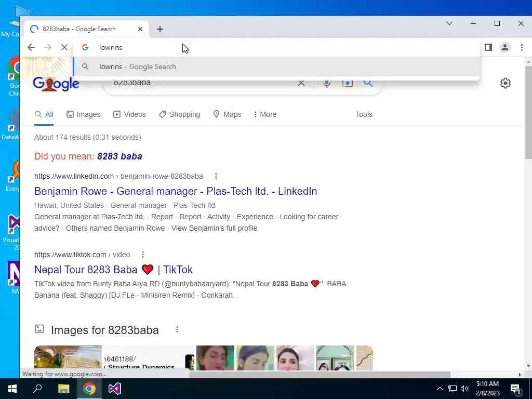Close the 8283baba Google Search tab
Image resolution: width=532 pixels, height=399 pixels.
[140, 29]
